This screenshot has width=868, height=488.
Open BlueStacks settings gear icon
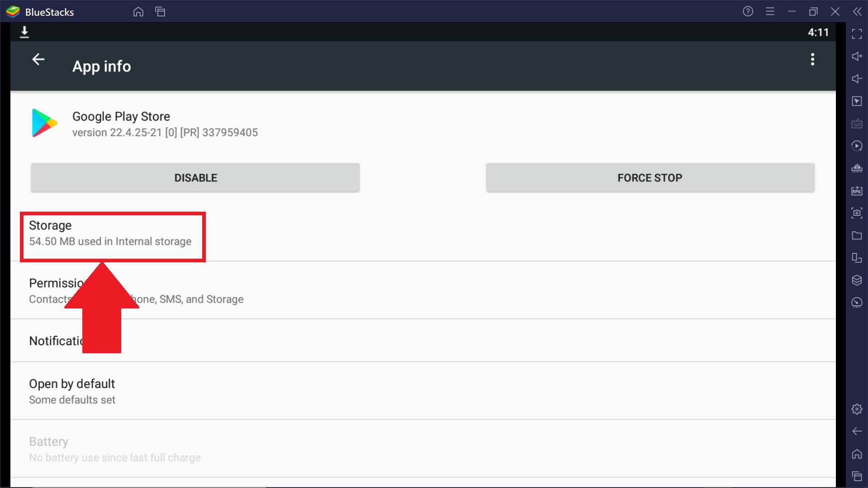pos(857,409)
